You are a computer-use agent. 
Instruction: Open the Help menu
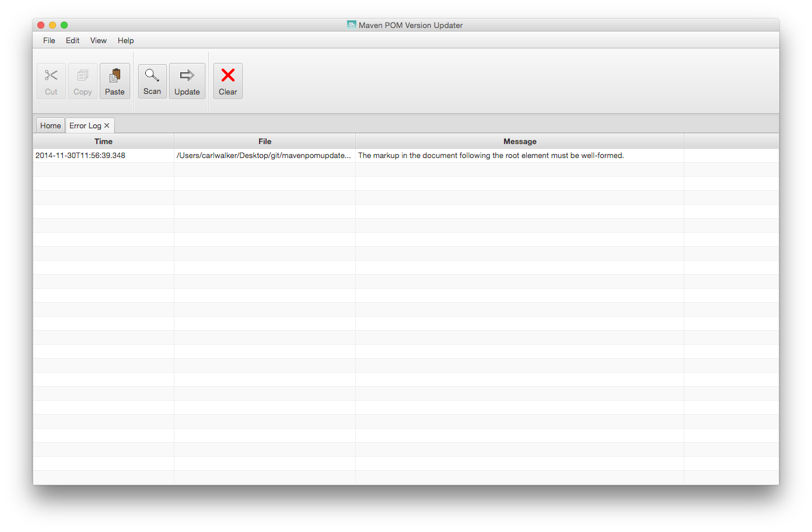[x=125, y=40]
